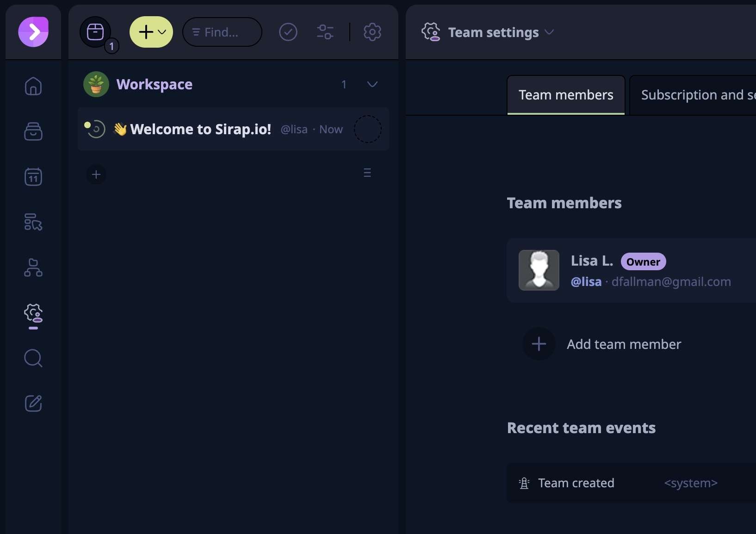Select the compose/new note icon in the sidebar
The width and height of the screenshot is (756, 534).
pyautogui.click(x=33, y=403)
